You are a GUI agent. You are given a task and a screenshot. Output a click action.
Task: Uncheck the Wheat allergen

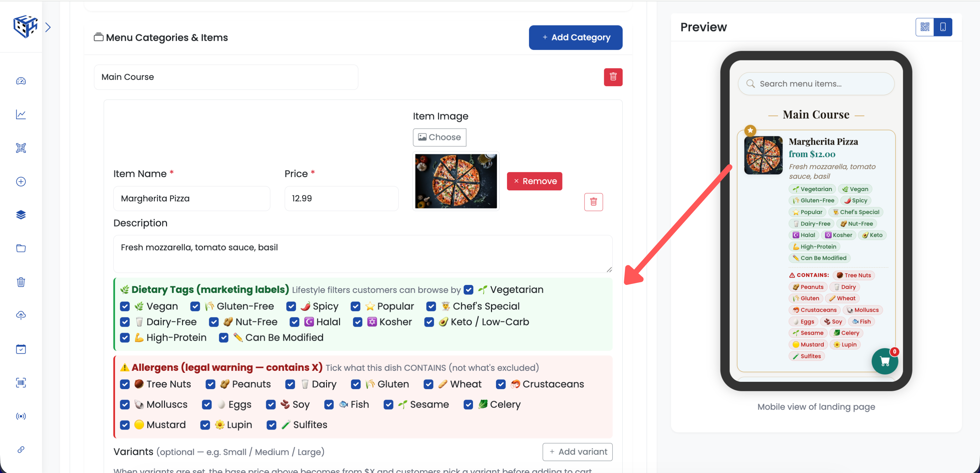(x=428, y=384)
